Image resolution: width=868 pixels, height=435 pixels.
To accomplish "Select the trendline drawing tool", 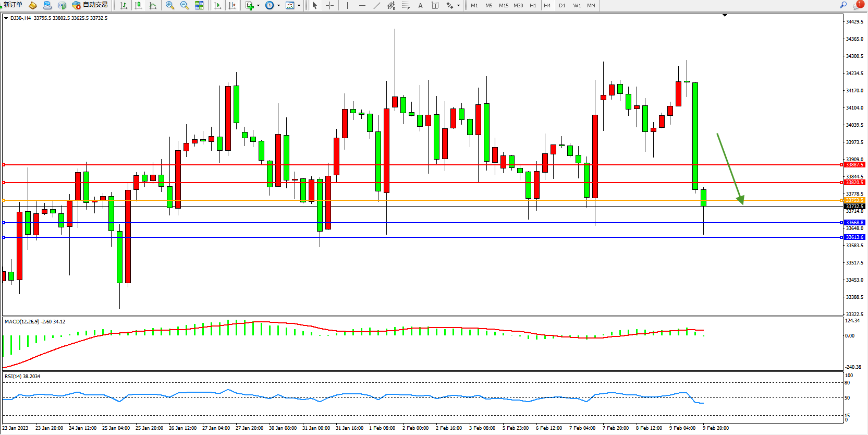I will (x=377, y=5).
